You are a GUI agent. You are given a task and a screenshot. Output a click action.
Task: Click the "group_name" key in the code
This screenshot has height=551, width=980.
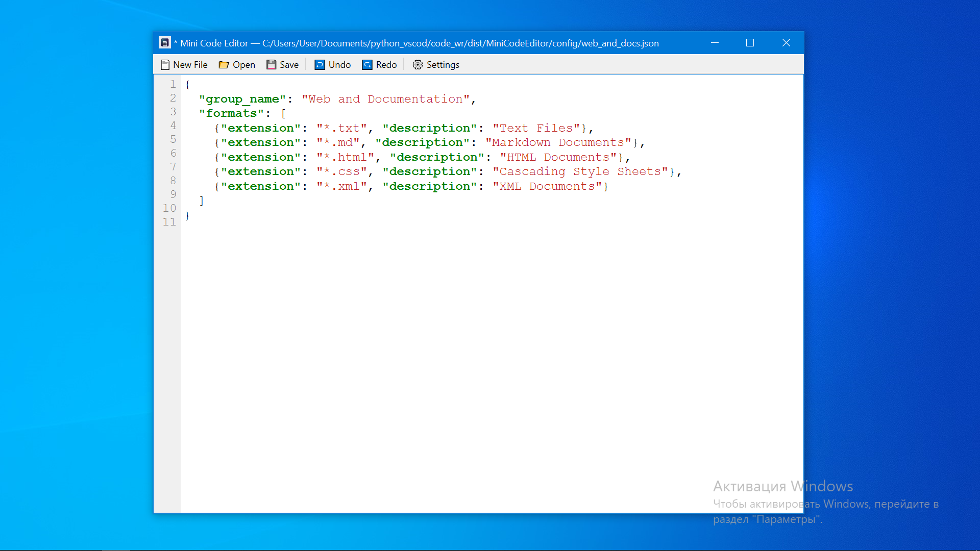pyautogui.click(x=242, y=99)
